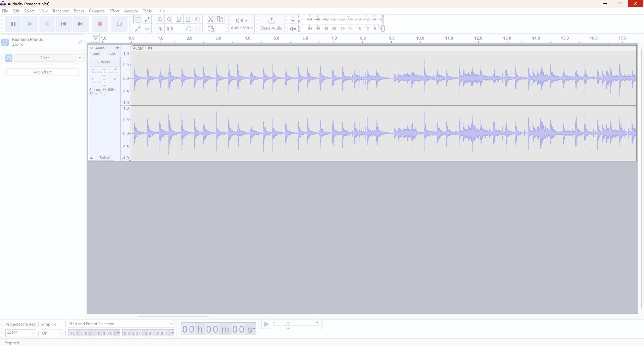Close the Realtime Effects panel

click(80, 42)
